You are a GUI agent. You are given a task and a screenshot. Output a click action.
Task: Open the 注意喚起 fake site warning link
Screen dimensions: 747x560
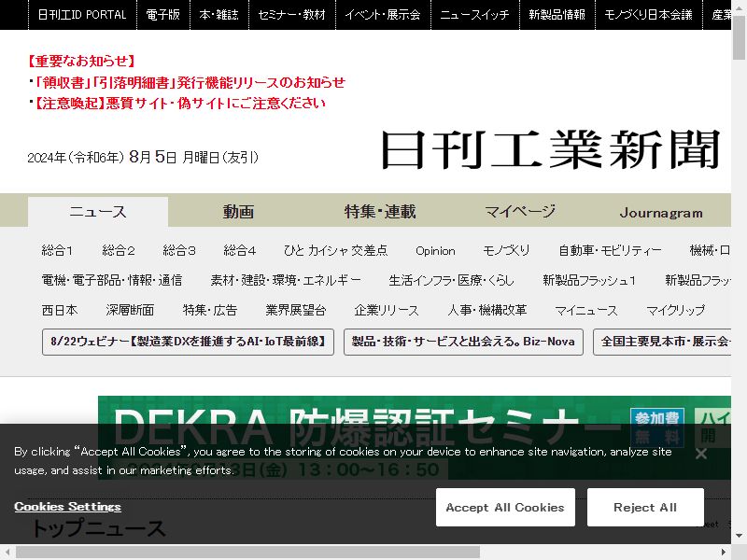pos(179,103)
